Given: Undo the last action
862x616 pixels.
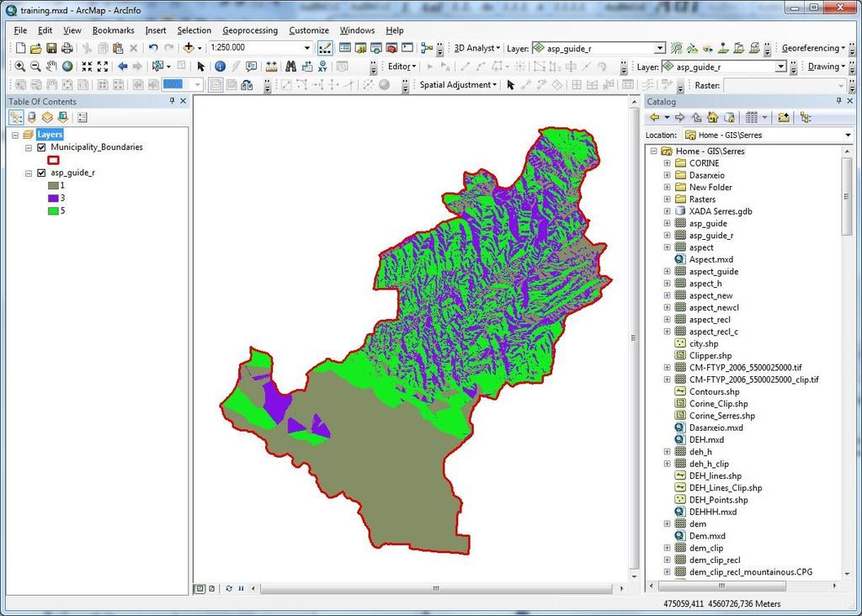Looking at the screenshot, I should pos(153,48).
